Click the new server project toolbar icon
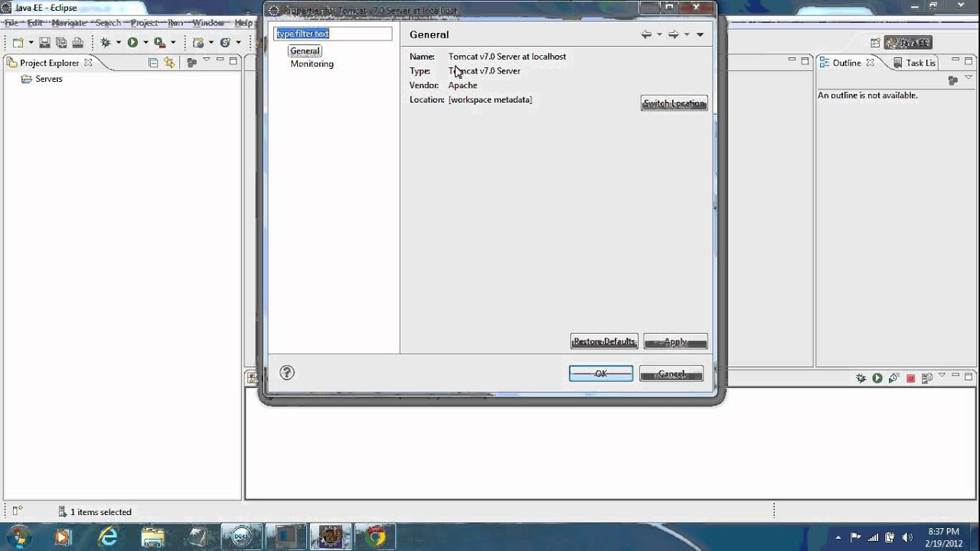 tap(198, 43)
